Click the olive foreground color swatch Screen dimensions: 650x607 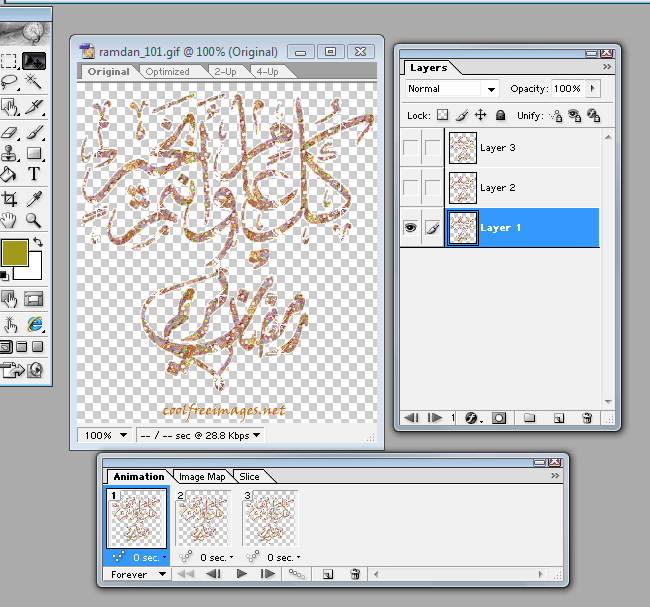(x=15, y=254)
